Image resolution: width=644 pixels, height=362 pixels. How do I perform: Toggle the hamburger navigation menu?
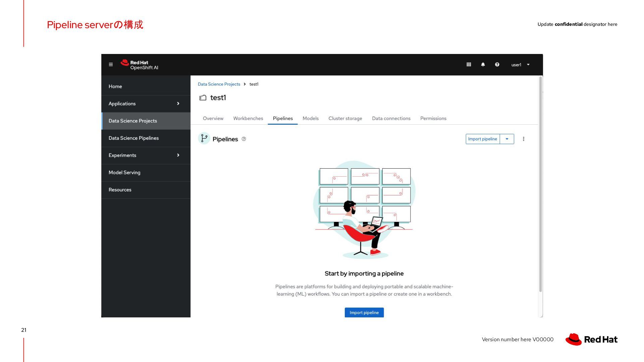(111, 65)
